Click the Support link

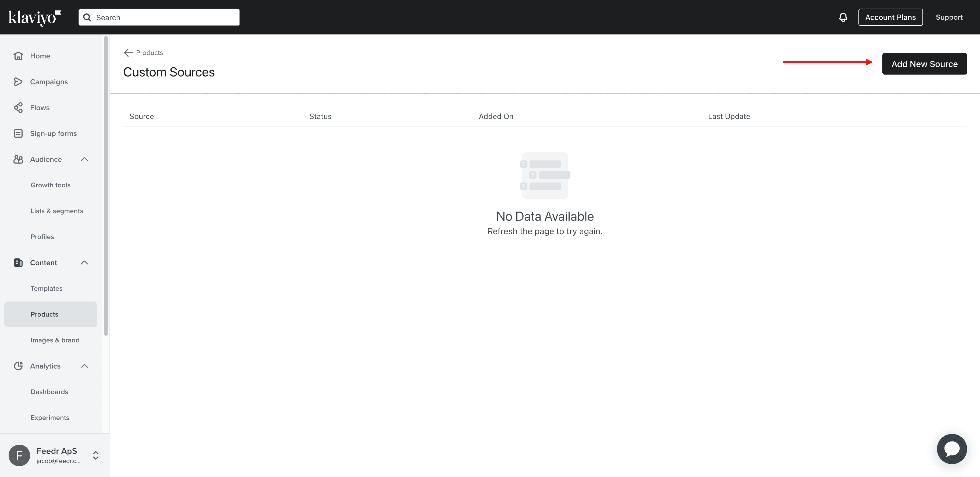tap(949, 17)
